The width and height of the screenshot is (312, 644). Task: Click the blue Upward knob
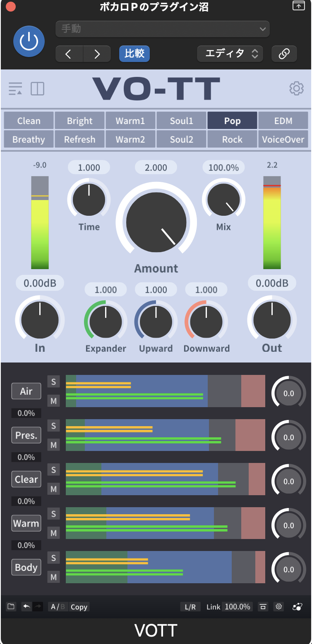tap(156, 322)
